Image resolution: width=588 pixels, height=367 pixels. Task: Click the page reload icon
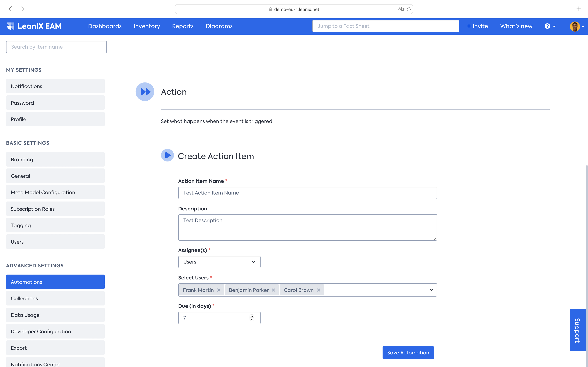(409, 9)
